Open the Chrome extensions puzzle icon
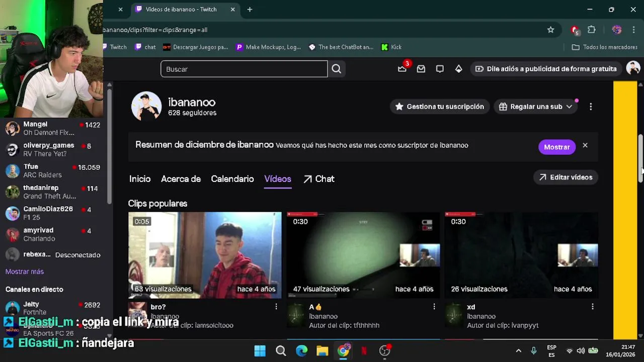Viewport: 644px width, 362px height. pos(592,30)
